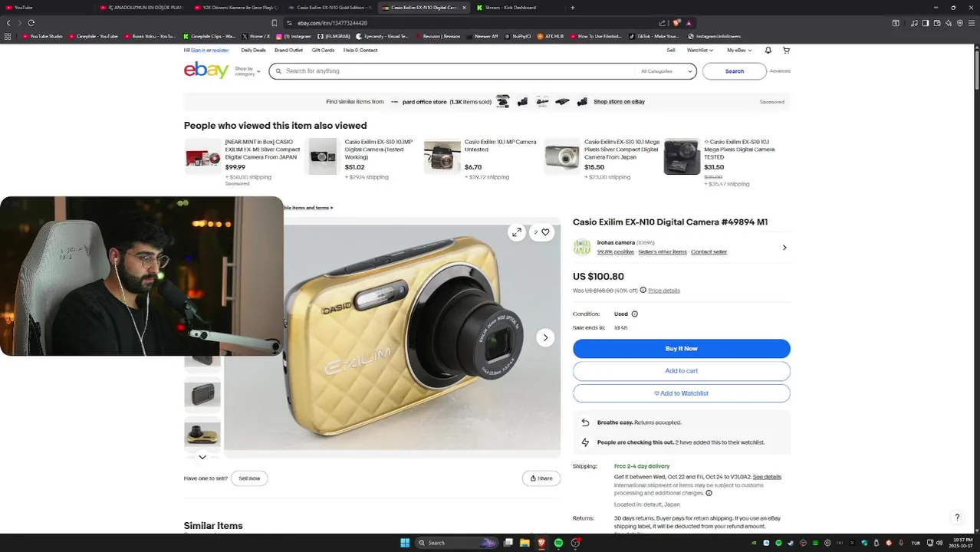
Task: Open the browser apps grid icon
Action: [x=8, y=36]
